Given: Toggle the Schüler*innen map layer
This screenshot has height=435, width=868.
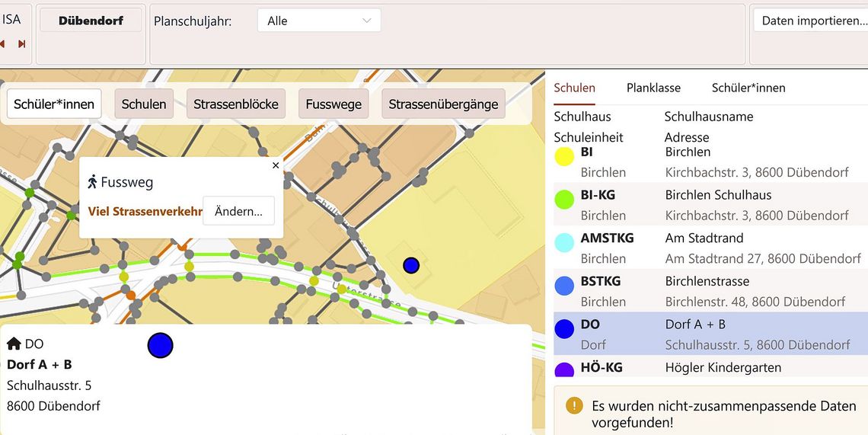Looking at the screenshot, I should [x=54, y=104].
